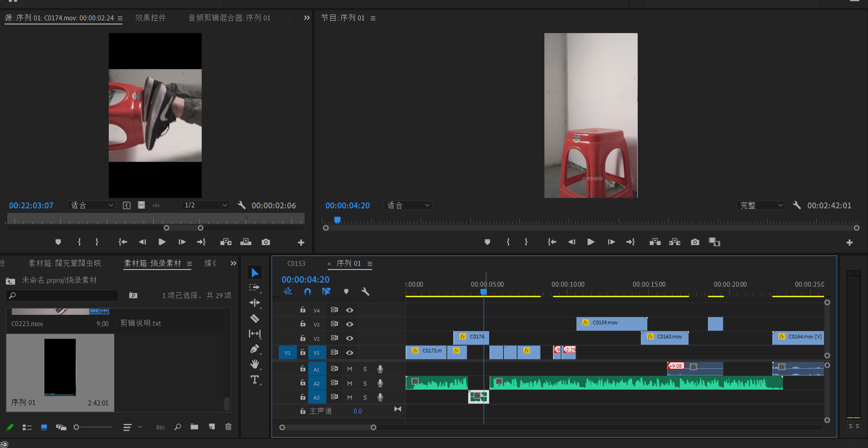Mute audio track A1

349,369
